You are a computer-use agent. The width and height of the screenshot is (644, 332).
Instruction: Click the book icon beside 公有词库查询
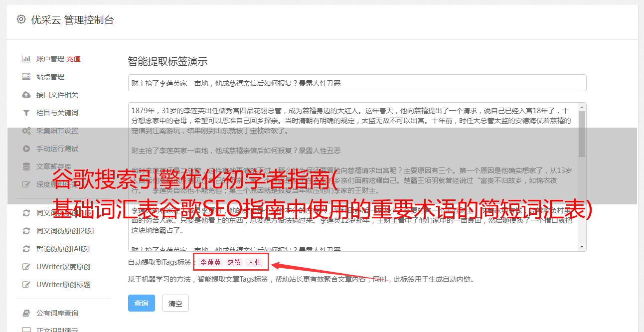click(x=26, y=313)
